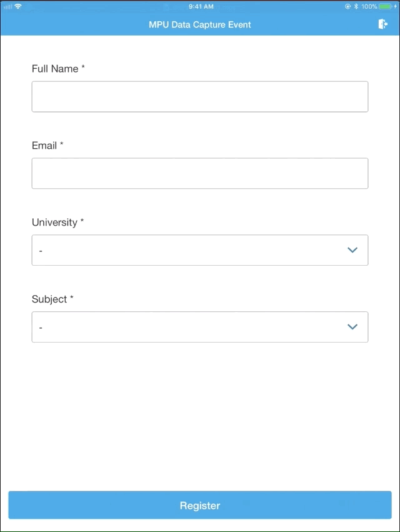Open the Subject combo box field

coord(200,327)
